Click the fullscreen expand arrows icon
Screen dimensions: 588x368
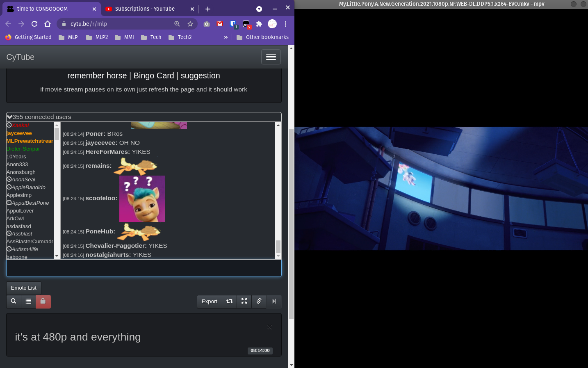point(244,302)
